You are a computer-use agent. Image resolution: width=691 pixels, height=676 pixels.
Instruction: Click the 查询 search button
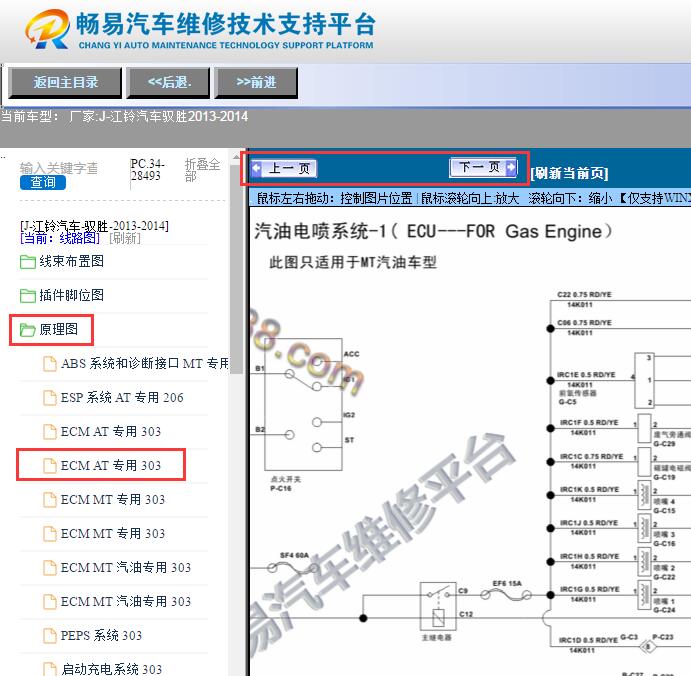click(43, 182)
